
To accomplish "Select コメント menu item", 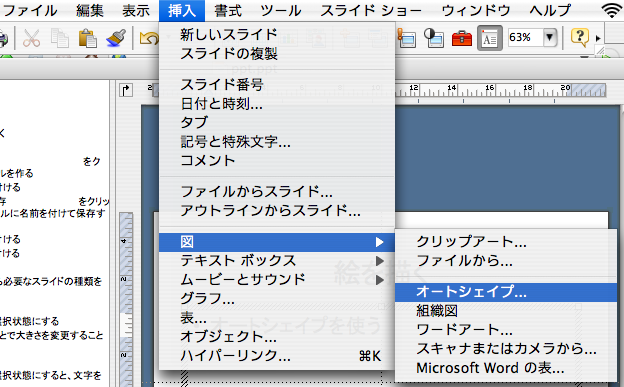I will click(x=277, y=160).
